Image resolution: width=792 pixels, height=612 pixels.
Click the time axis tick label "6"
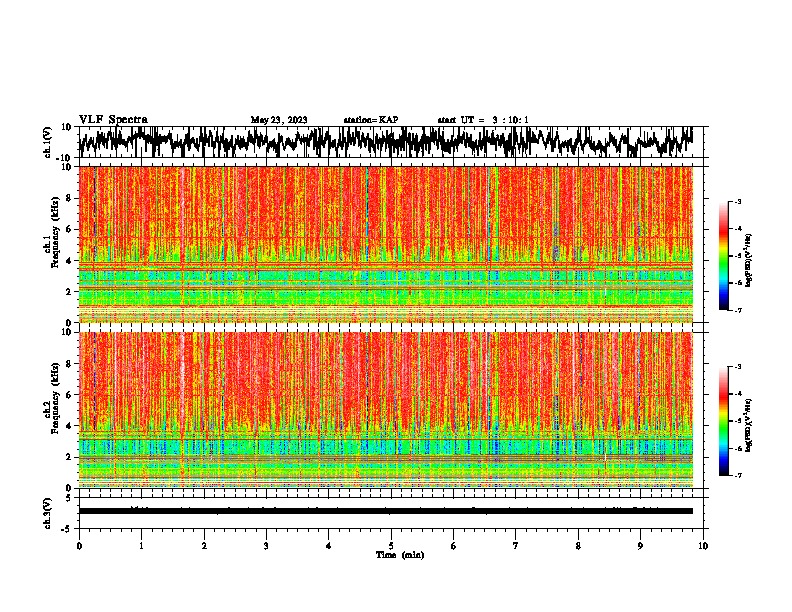tap(454, 546)
